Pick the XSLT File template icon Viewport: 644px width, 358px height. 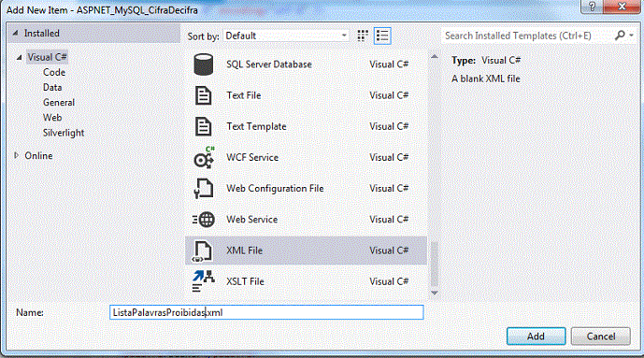204,281
